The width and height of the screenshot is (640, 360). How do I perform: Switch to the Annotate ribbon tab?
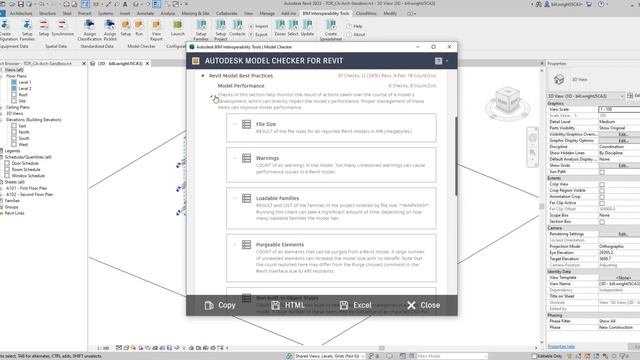[145, 13]
